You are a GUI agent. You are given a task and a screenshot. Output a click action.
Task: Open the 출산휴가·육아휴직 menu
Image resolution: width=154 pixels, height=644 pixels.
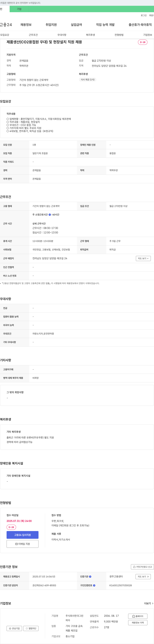click(x=140, y=25)
